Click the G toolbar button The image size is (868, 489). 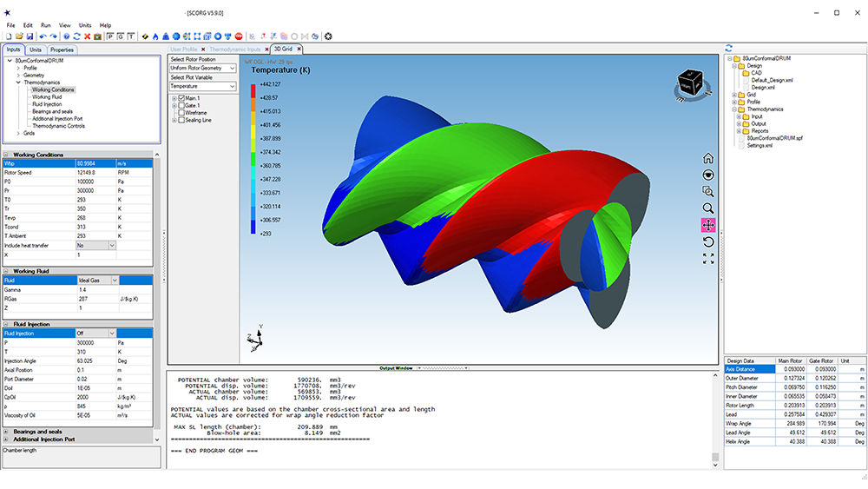tap(121, 36)
